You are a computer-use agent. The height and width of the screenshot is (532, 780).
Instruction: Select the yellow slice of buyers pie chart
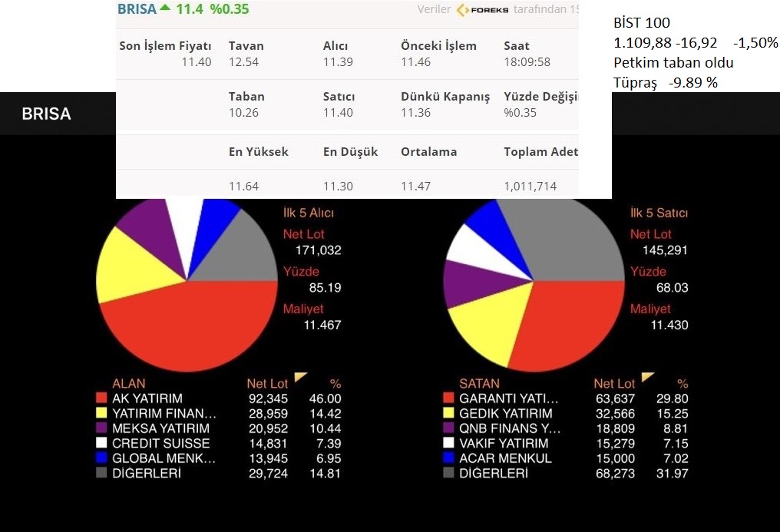(x=134, y=269)
